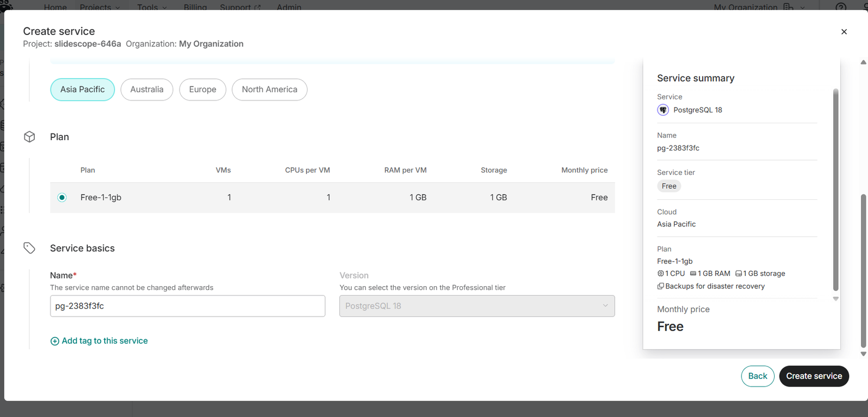Open help via the question mark icon
This screenshot has width=868, height=417.
pos(841,7)
